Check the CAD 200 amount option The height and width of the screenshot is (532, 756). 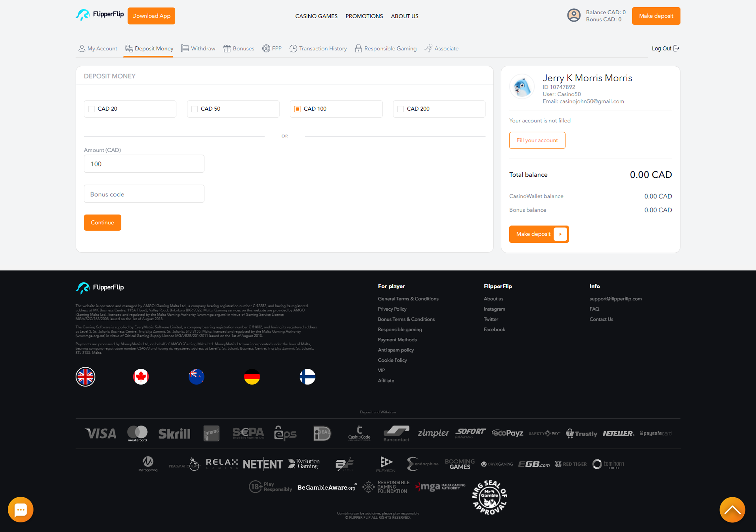401,109
